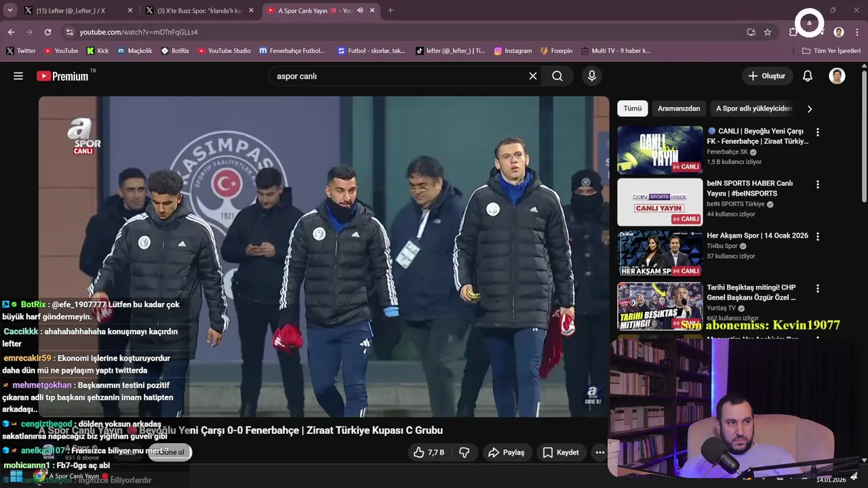Screen dimensions: 868x488
Task: Dislike the video
Action: tap(465, 452)
